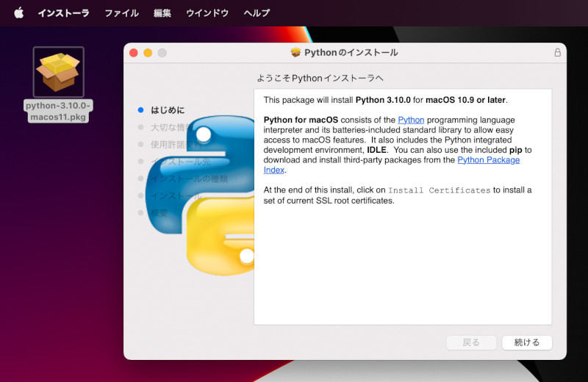Viewport: 588px width, 382px height.
Task: Click the Install Certificates monospace text
Action: 439,190
